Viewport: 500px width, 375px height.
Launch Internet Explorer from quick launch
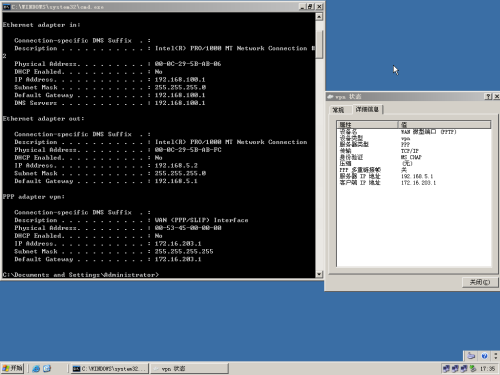[x=36, y=368]
